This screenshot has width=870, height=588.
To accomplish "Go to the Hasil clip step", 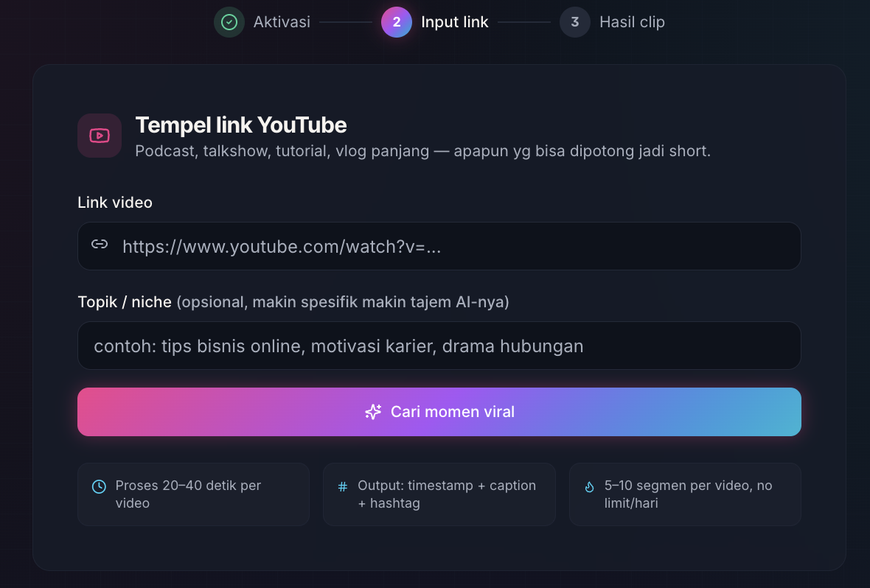I will click(x=632, y=22).
